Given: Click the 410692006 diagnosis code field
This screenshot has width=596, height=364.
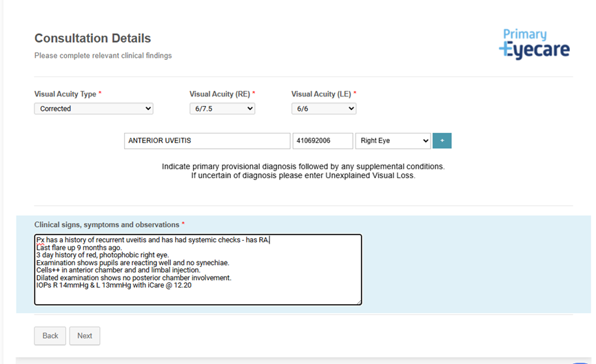Looking at the screenshot, I should pos(322,141).
